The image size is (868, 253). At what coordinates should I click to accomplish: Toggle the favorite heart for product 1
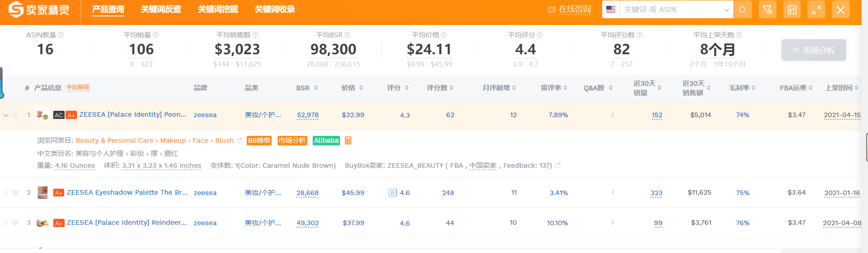click(15, 115)
